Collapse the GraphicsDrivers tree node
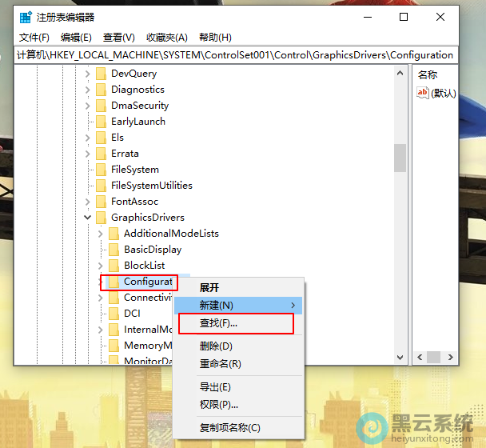Screen dimensions: 486x448 pyautogui.click(x=88, y=218)
